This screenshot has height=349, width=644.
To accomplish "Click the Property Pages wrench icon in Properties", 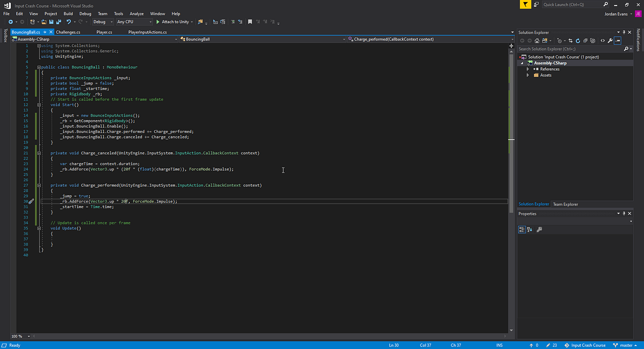I will pyautogui.click(x=539, y=229).
